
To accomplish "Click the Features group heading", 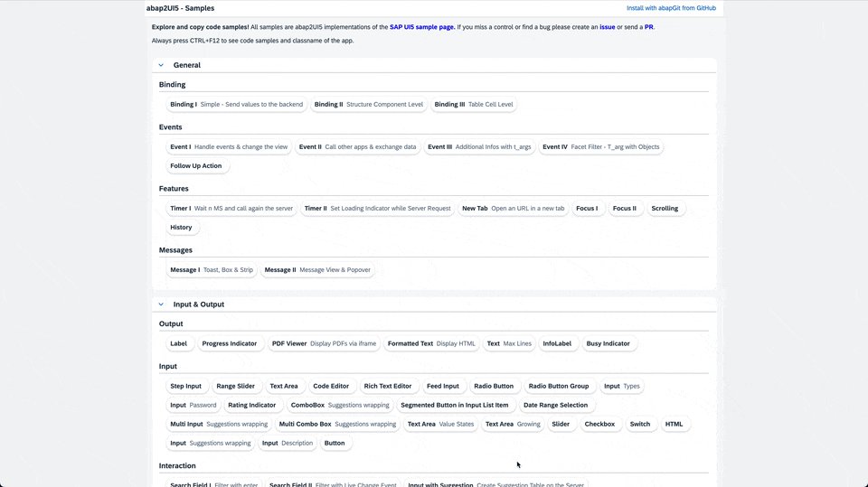I will pos(174,189).
